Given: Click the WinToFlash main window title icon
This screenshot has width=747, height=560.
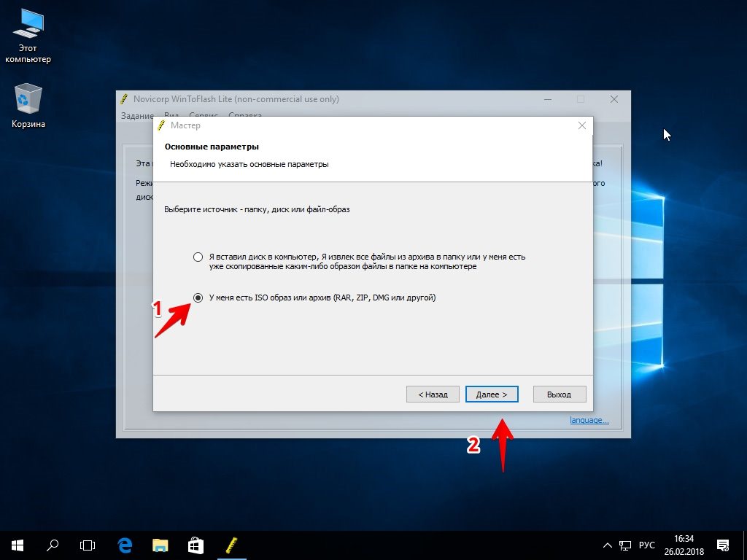Looking at the screenshot, I should coord(124,99).
